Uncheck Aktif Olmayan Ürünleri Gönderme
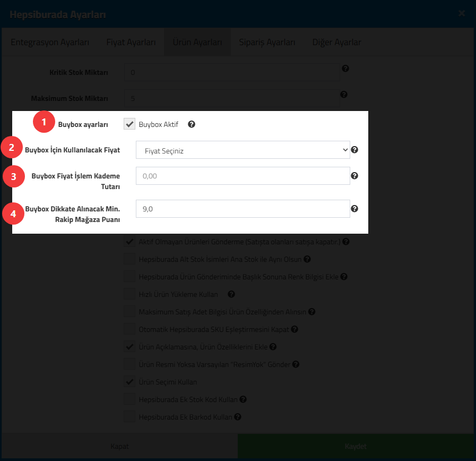This screenshot has height=461, width=476. point(129,242)
